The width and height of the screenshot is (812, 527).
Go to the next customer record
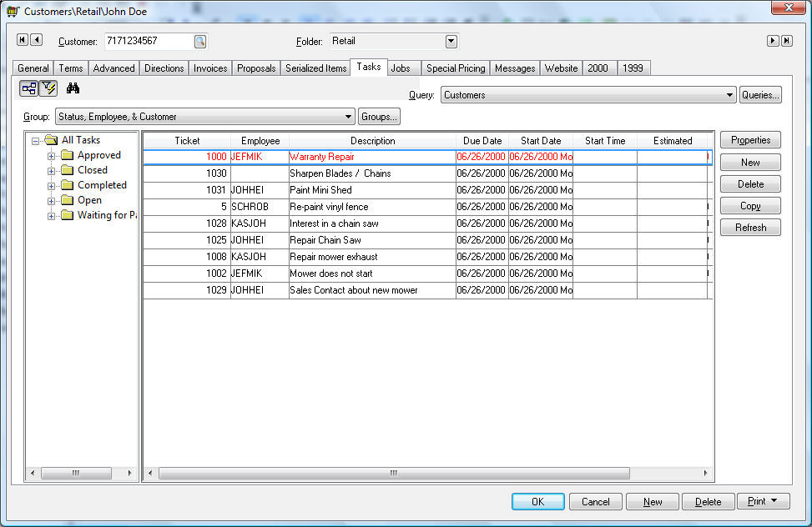[774, 41]
